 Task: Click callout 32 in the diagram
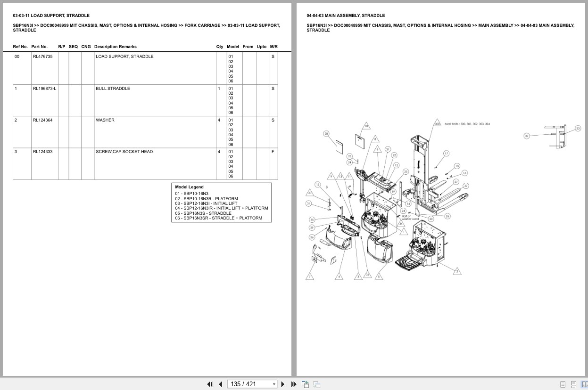pyautogui.click(x=526, y=136)
